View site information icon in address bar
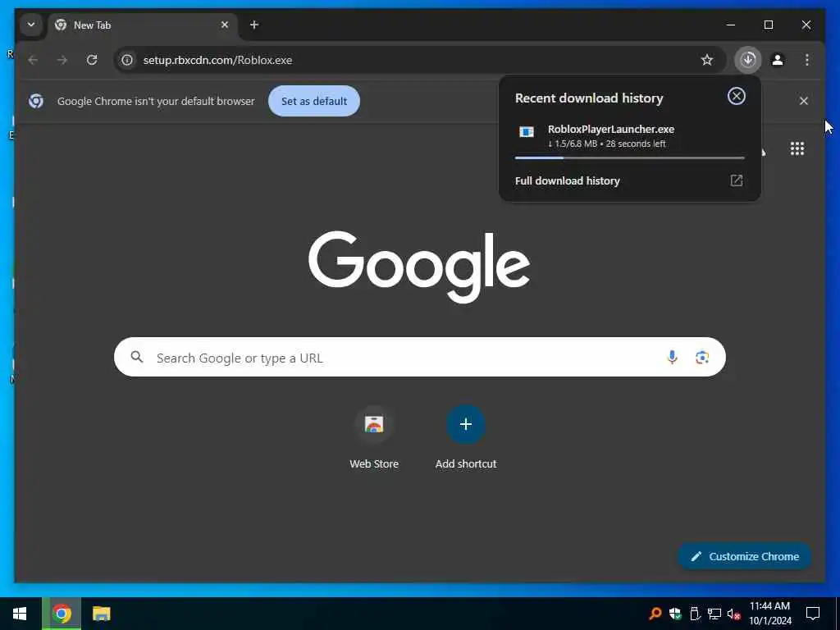840x630 pixels. click(x=127, y=60)
